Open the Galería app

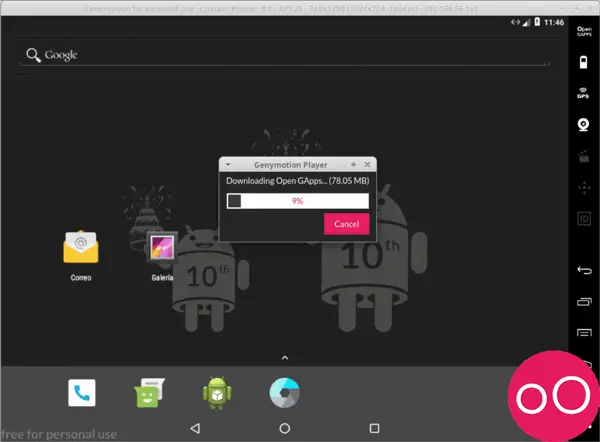pos(162,256)
